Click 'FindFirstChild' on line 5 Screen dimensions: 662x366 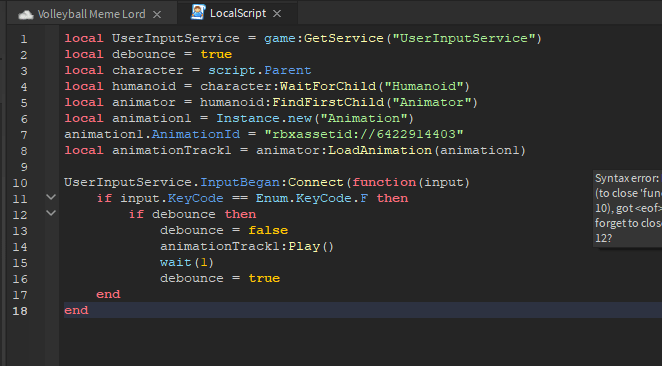[x=328, y=102]
